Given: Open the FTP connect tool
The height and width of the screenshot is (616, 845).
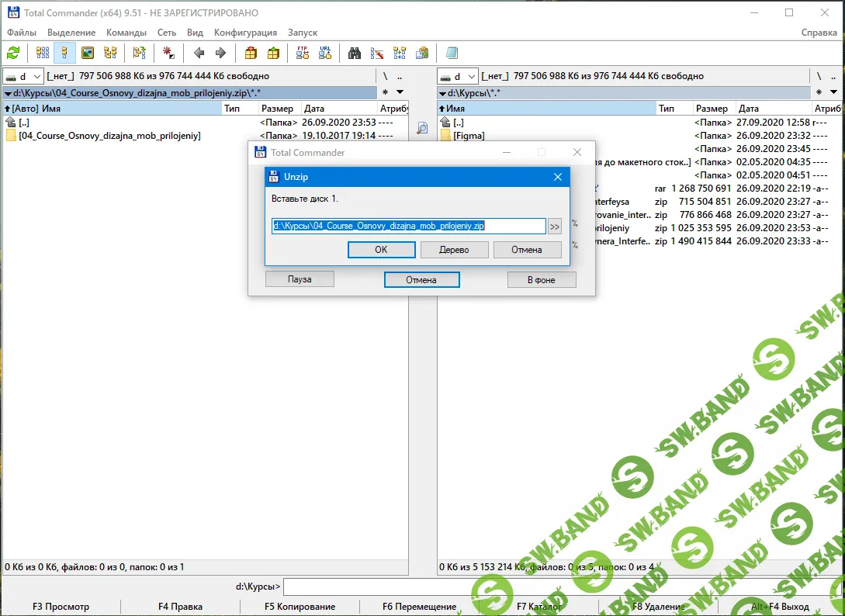Looking at the screenshot, I should [303, 53].
